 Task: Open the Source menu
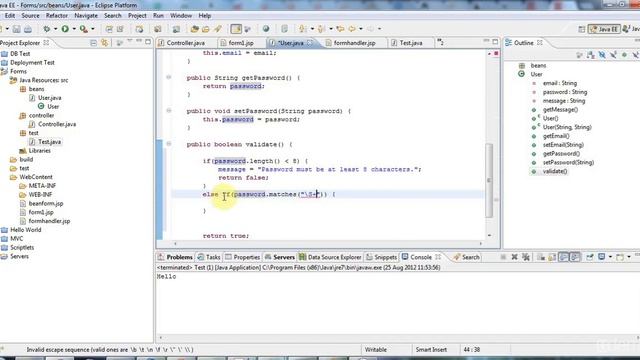point(30,16)
